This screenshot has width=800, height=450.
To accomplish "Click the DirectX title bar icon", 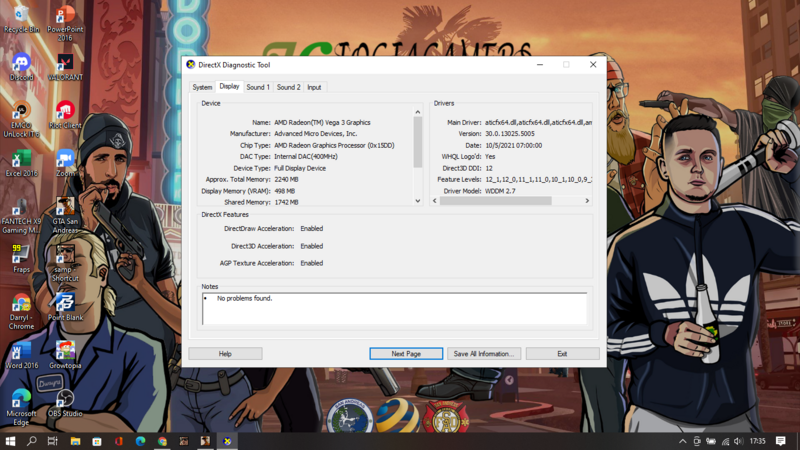I will click(191, 65).
